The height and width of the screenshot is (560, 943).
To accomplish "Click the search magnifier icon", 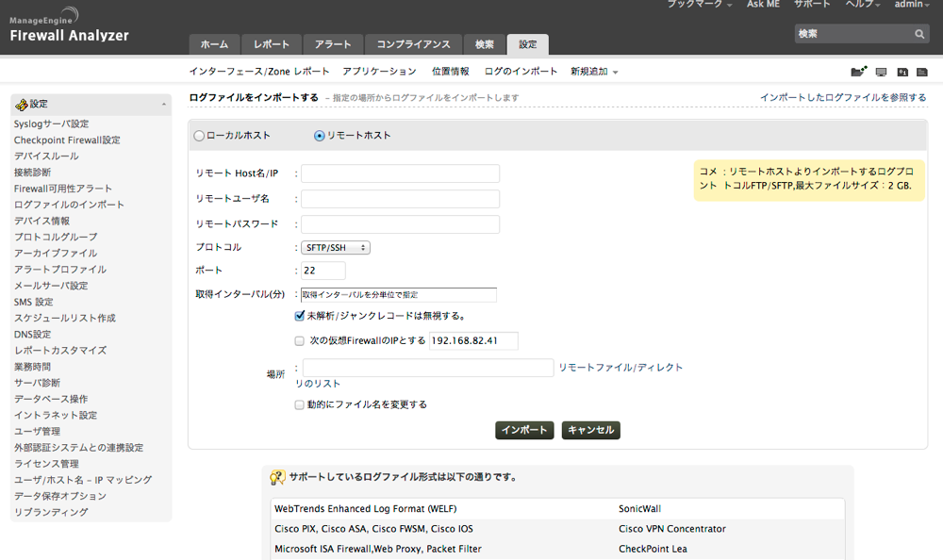I will [x=919, y=34].
